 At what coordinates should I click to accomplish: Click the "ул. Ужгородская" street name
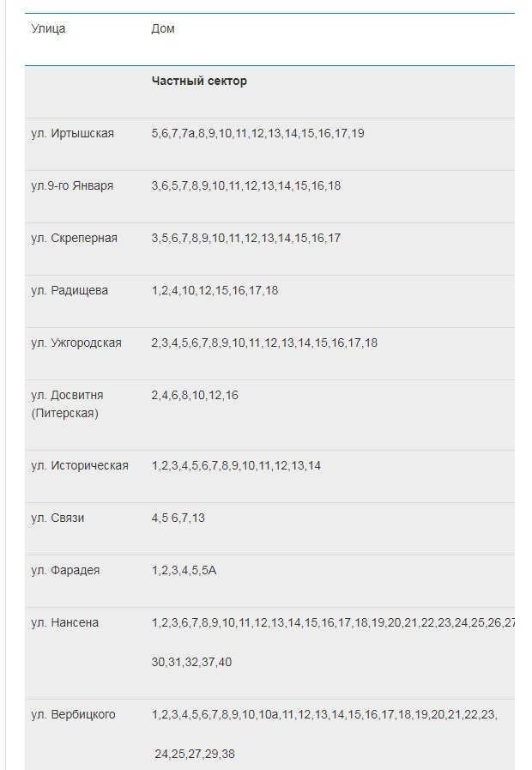pos(76,343)
